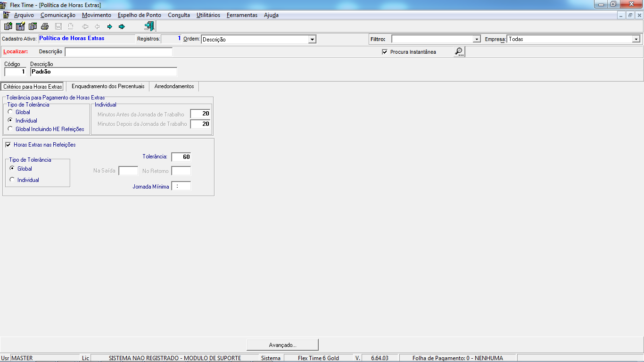Open the Consulta menu
644x362 pixels.
tap(179, 15)
